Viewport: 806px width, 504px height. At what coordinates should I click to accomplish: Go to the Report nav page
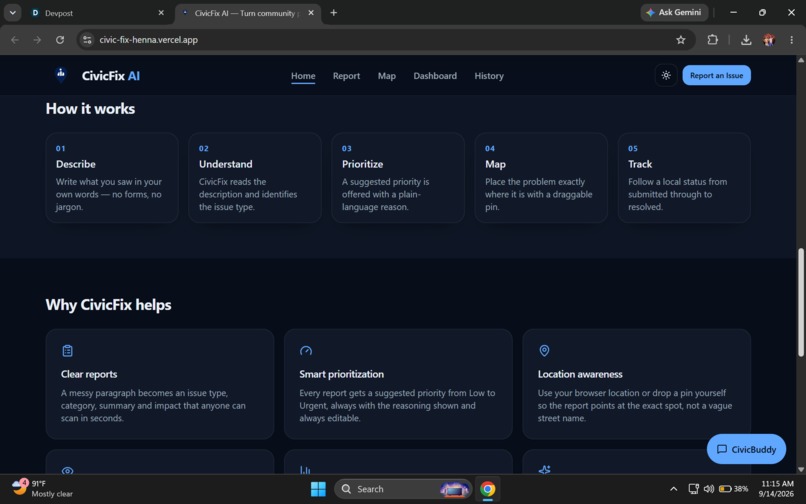tap(346, 76)
